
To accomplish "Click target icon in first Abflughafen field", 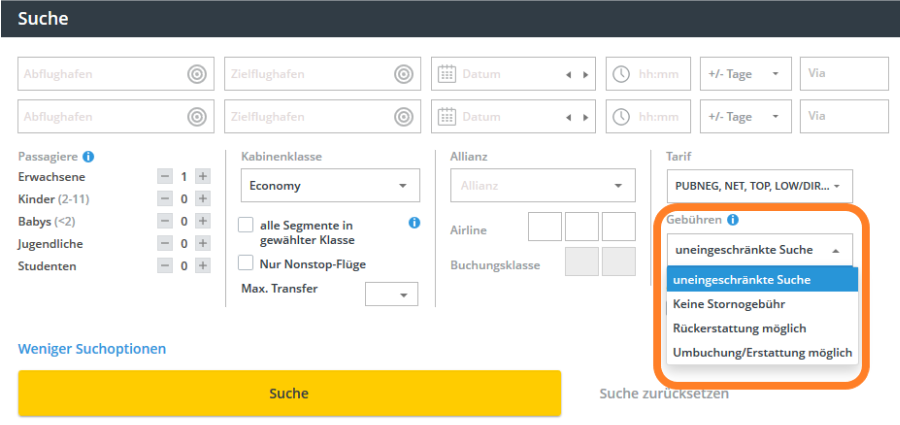I will click(x=197, y=74).
